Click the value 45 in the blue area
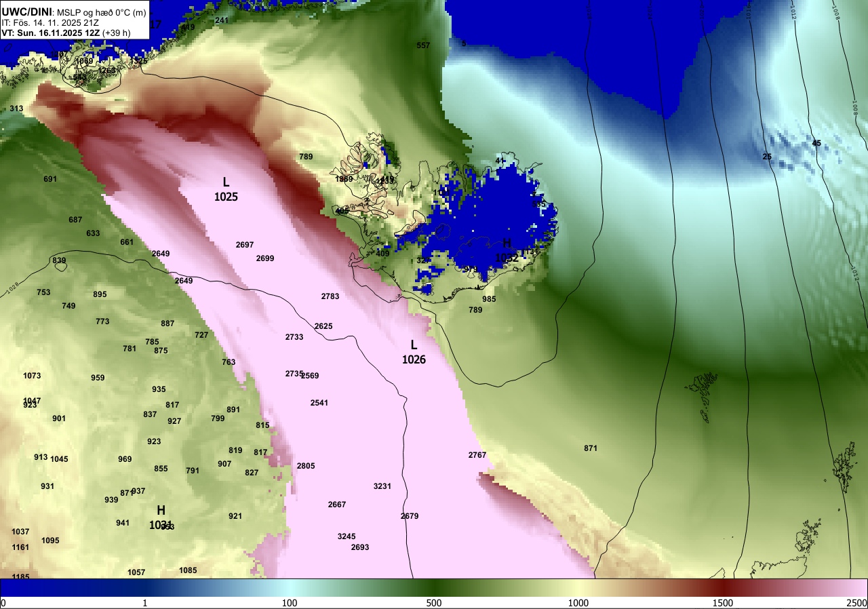The width and height of the screenshot is (868, 609). 816,143
